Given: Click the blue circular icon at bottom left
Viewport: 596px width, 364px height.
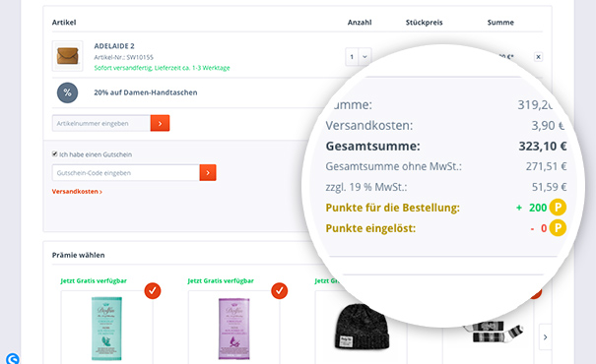Looking at the screenshot, I should (12, 359).
